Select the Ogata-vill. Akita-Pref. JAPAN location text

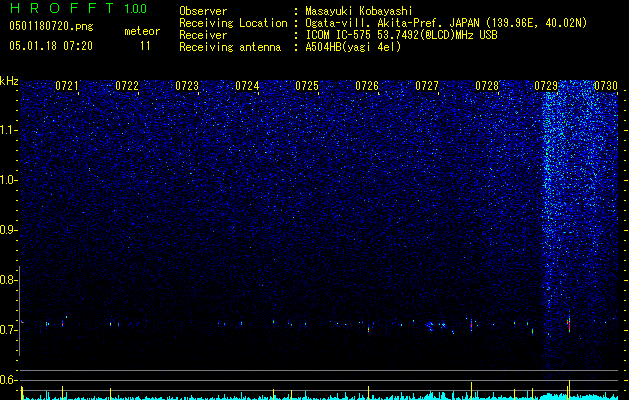click(x=446, y=23)
